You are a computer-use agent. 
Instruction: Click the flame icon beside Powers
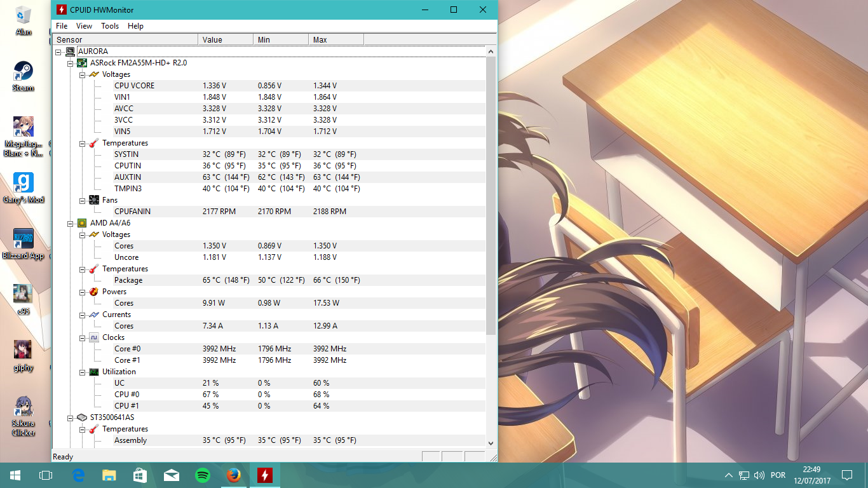coord(94,292)
